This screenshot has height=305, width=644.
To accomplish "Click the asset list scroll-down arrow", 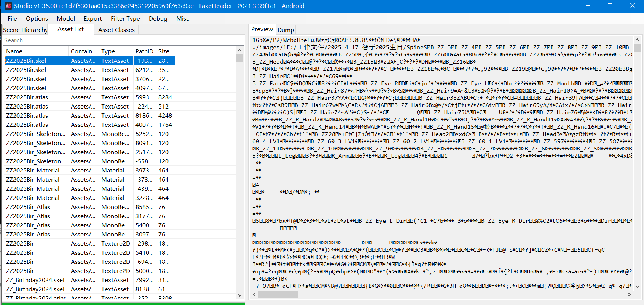I will tap(239, 295).
